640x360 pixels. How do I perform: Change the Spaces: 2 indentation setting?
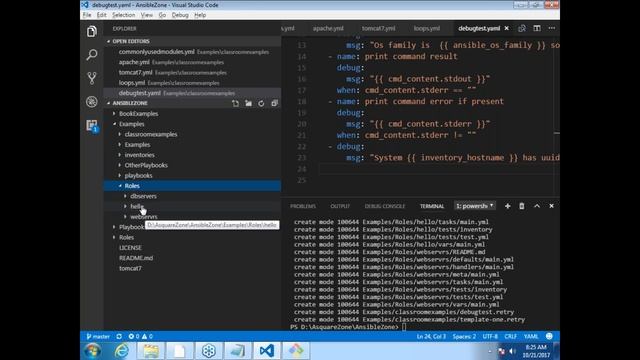[464, 336]
